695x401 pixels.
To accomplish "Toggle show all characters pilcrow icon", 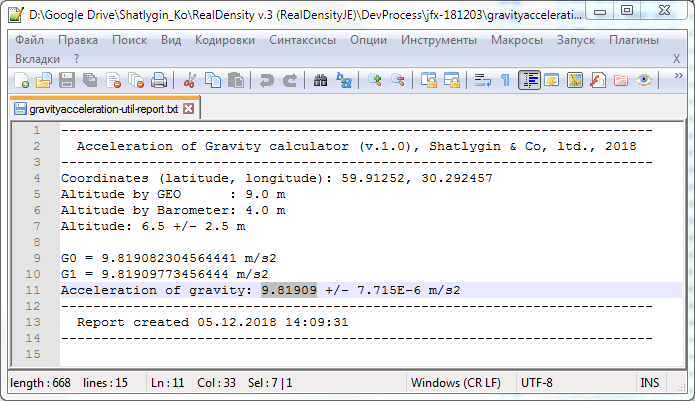I will [505, 81].
